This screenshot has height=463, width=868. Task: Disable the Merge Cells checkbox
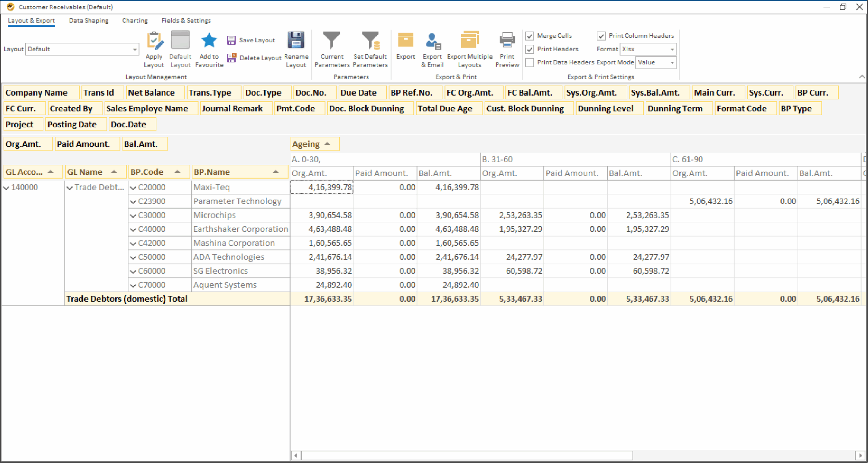529,36
